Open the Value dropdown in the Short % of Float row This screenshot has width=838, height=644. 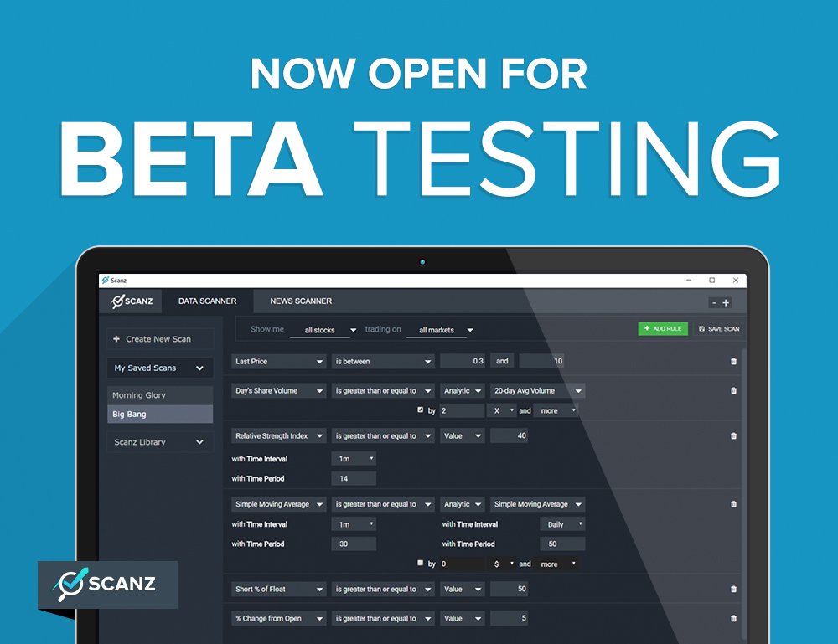[463, 589]
